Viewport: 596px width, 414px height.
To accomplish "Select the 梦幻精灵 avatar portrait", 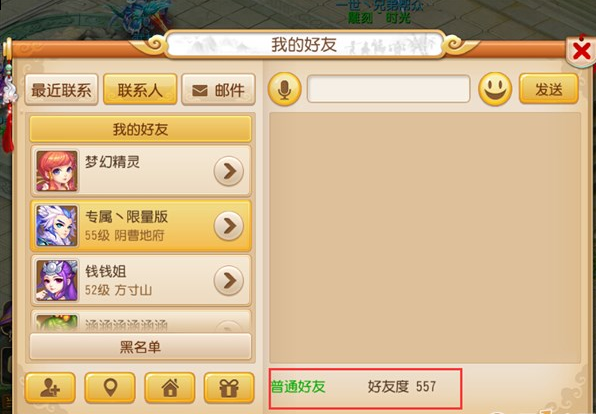I will point(57,171).
